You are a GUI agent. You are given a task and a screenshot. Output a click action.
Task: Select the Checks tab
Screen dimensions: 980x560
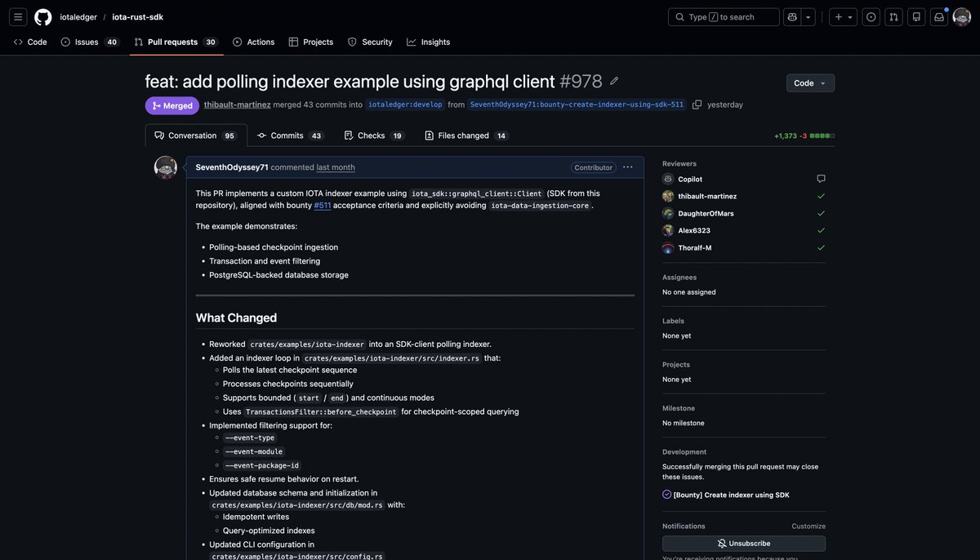coord(373,136)
